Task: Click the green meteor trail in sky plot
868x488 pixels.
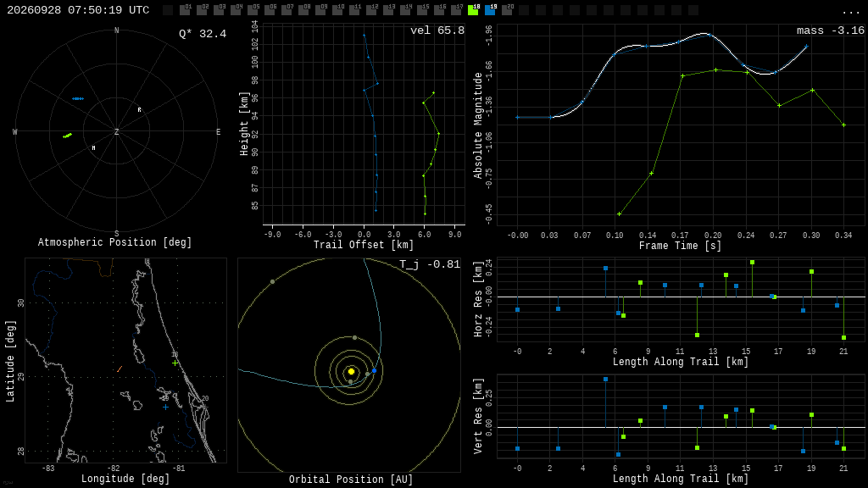Action: coord(68,135)
